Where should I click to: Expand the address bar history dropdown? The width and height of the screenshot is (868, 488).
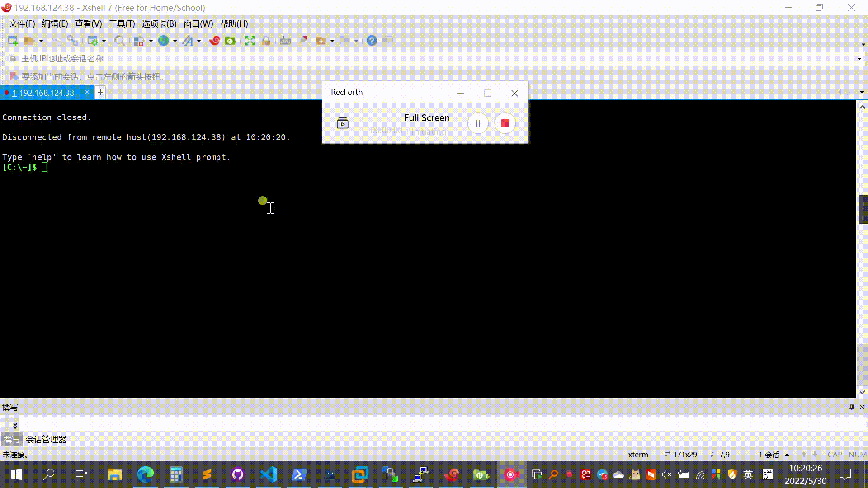click(859, 59)
